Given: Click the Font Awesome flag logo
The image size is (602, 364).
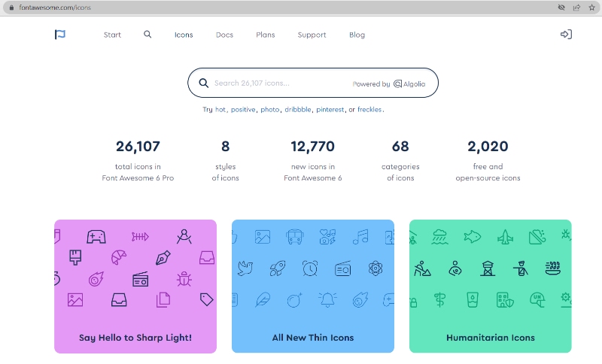Looking at the screenshot, I should pyautogui.click(x=60, y=35).
